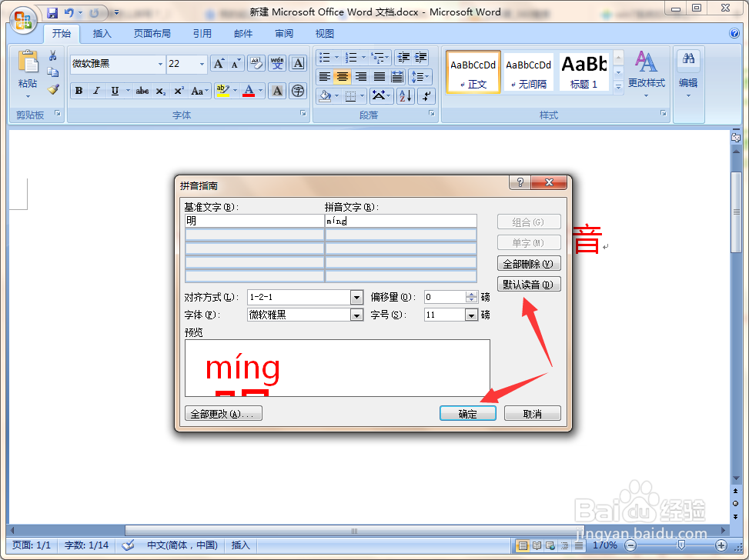Viewport: 749px width, 560px height.
Task: Apply strikethrough with the abc icon
Action: click(x=142, y=91)
